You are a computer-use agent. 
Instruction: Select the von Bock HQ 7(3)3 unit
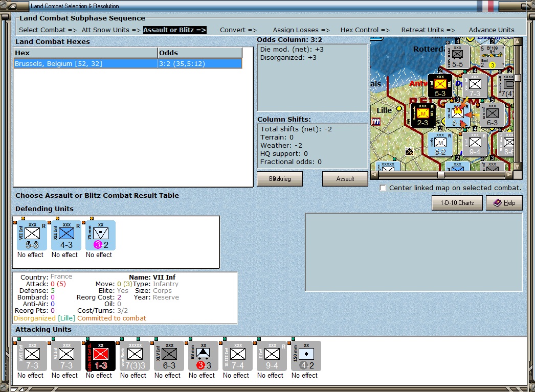(135, 356)
